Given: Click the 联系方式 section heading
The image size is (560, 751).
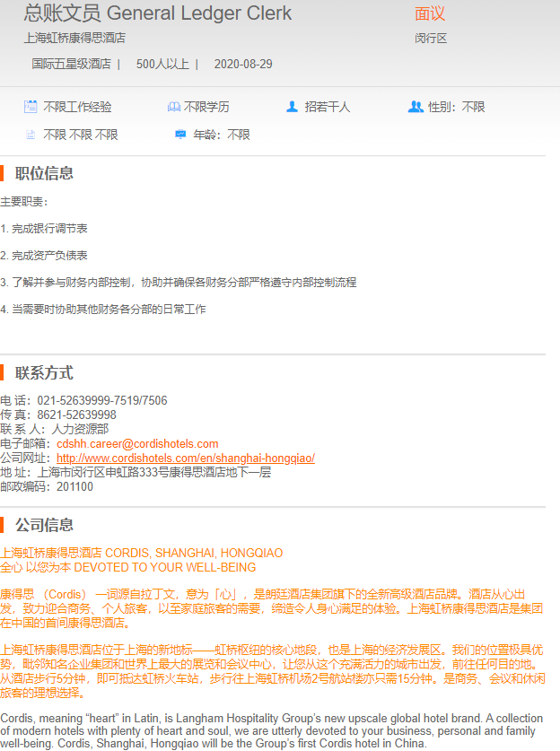Looking at the screenshot, I should click(x=44, y=372).
